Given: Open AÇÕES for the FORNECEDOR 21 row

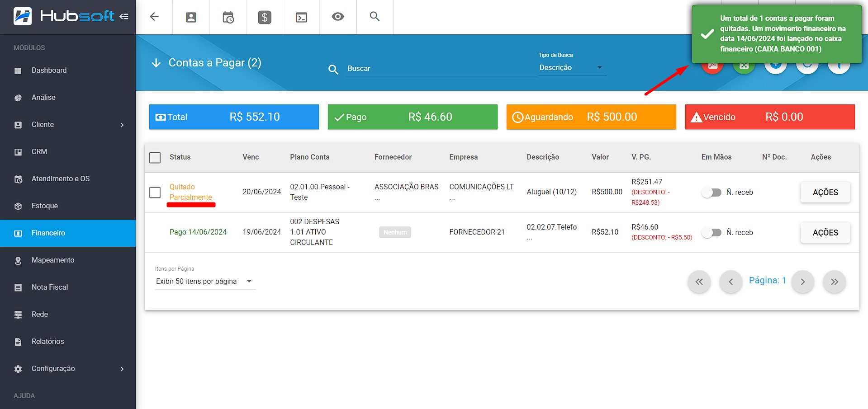Looking at the screenshot, I should pos(825,233).
